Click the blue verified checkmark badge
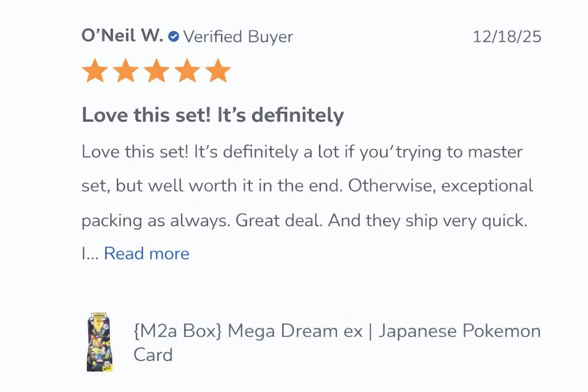The width and height of the screenshot is (588, 392). (x=174, y=36)
